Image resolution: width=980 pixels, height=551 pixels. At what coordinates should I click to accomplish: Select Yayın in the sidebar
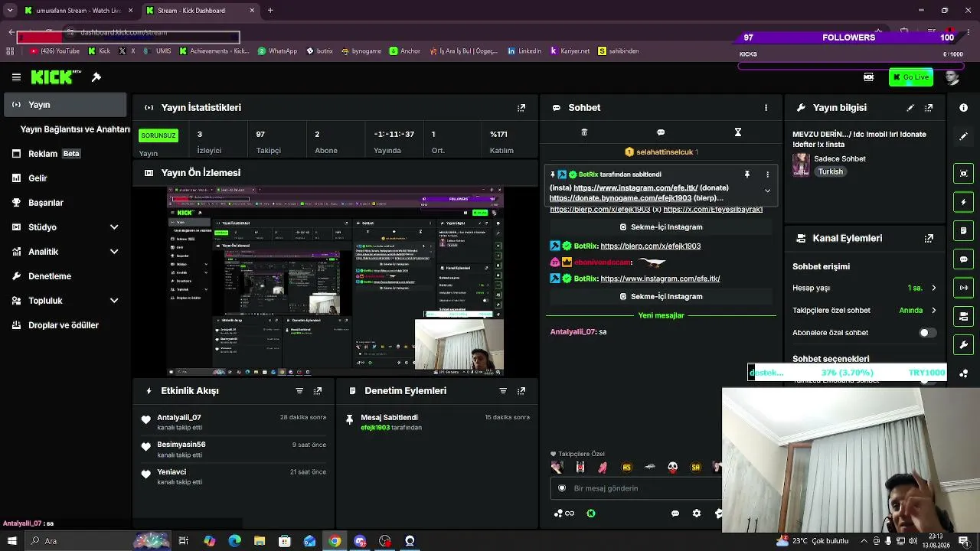[x=65, y=105]
